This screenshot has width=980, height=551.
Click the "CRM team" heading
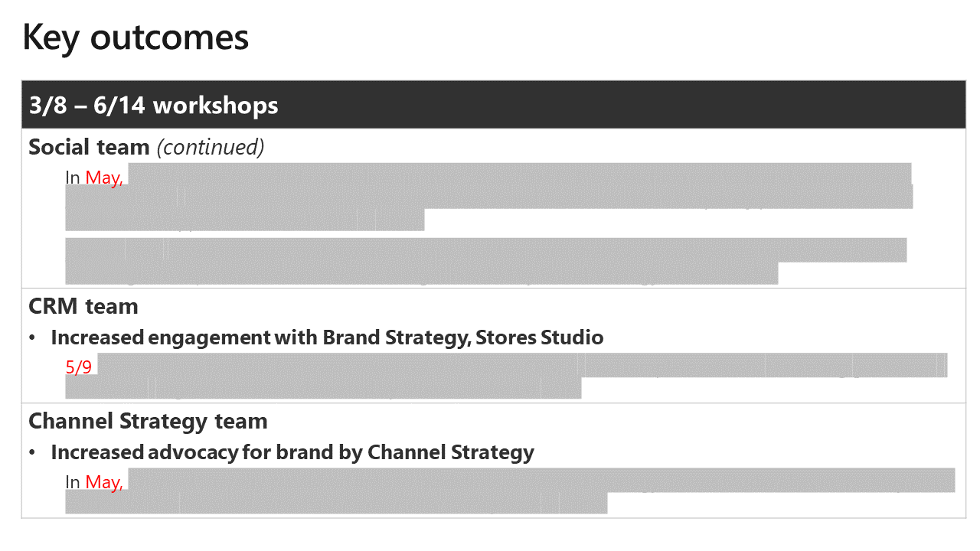(x=83, y=306)
